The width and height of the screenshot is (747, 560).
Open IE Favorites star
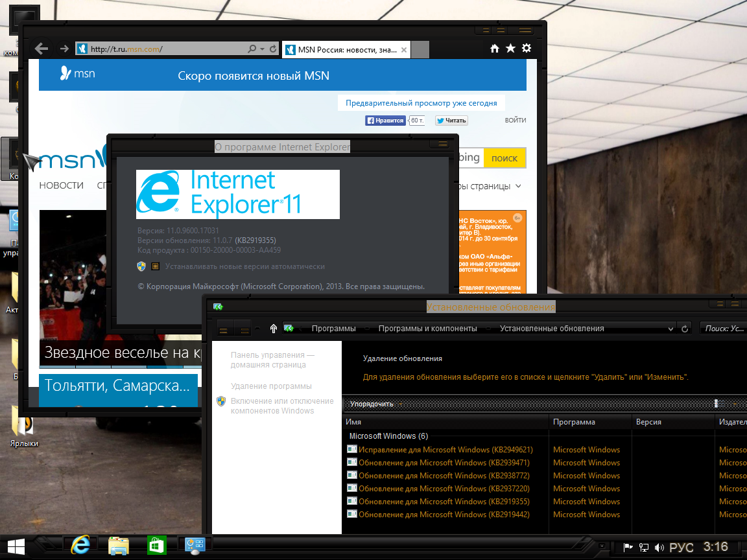(511, 48)
